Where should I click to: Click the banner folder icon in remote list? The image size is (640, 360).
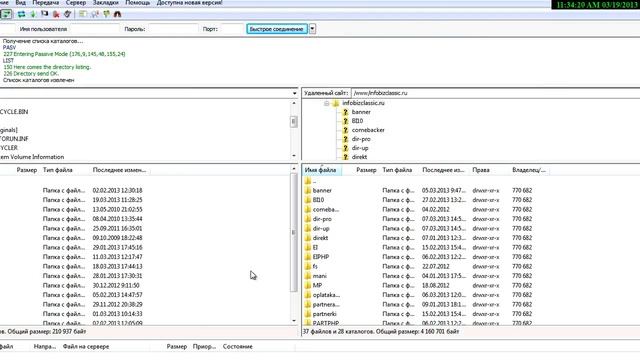pyautogui.click(x=308, y=190)
